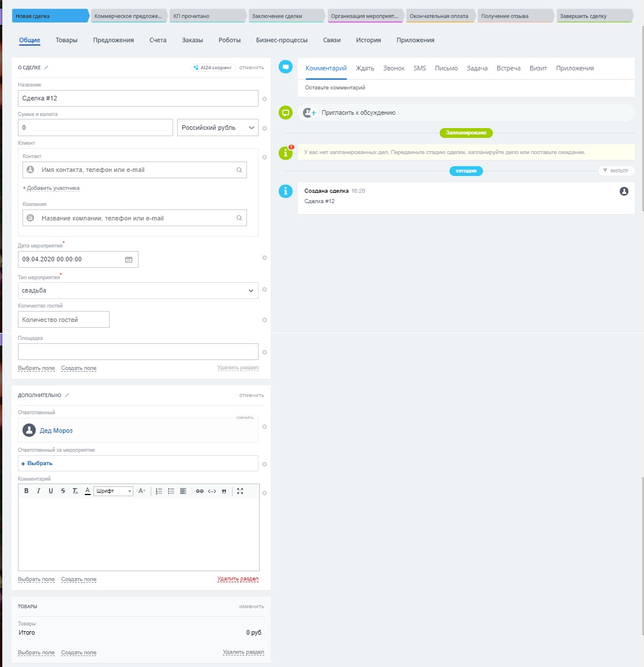Open settings gear for Площадка field
Screen dimensions: 644x667
[x=264, y=352]
